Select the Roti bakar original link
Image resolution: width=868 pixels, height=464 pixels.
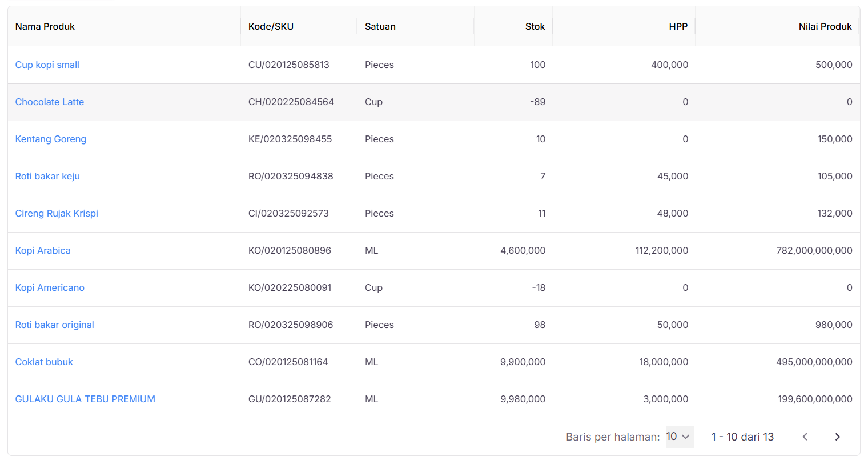pyautogui.click(x=55, y=325)
